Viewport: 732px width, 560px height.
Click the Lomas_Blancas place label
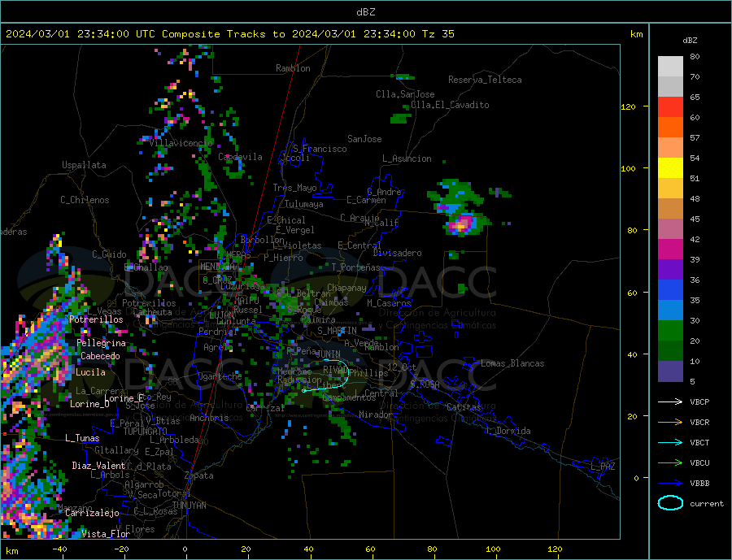(512, 363)
